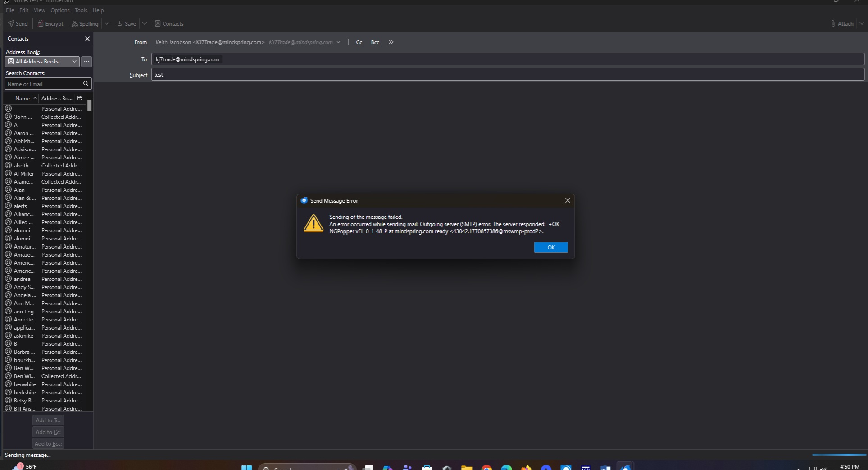
Task: Close the Contacts sidebar panel
Action: click(x=87, y=39)
